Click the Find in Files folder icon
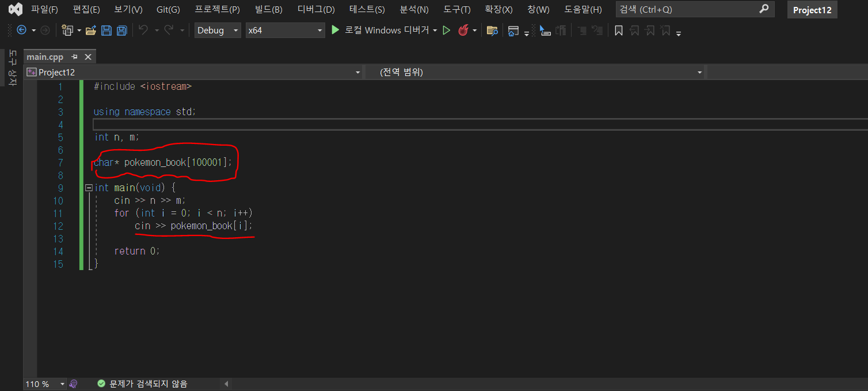Screen dimensions: 868x391 [492, 30]
